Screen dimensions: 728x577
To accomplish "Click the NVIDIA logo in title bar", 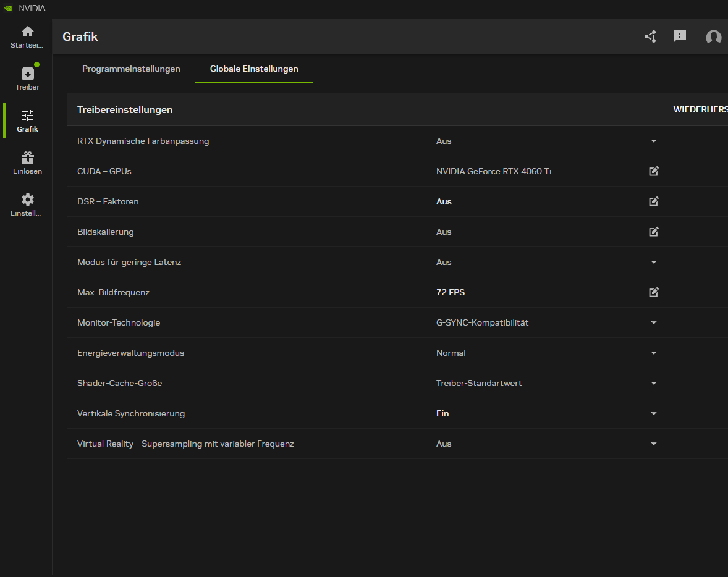I will point(8,8).
